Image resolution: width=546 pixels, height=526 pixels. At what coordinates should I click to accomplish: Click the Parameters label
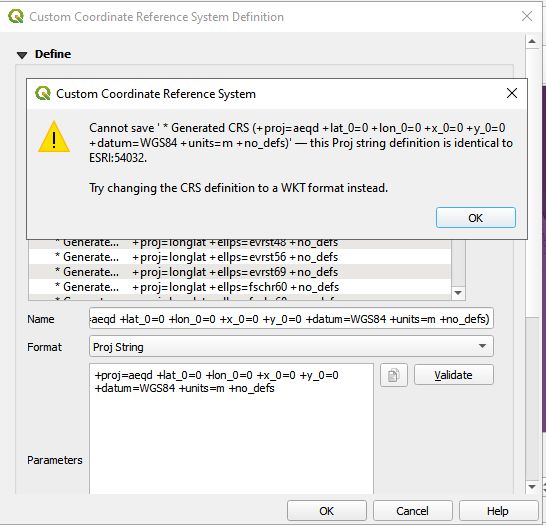coord(55,460)
